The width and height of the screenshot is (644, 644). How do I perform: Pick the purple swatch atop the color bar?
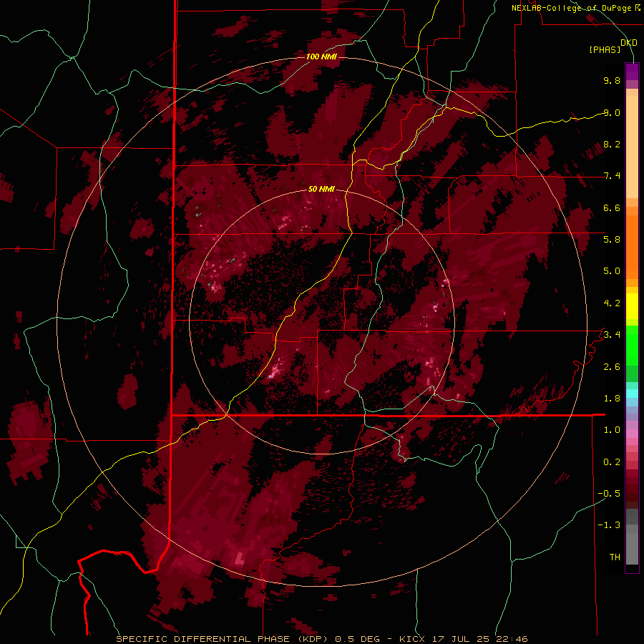(x=632, y=72)
